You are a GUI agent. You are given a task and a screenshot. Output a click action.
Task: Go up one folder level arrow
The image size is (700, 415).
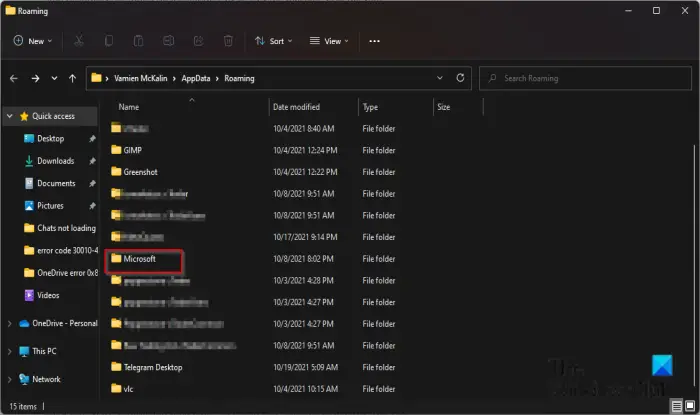pyautogui.click(x=72, y=79)
